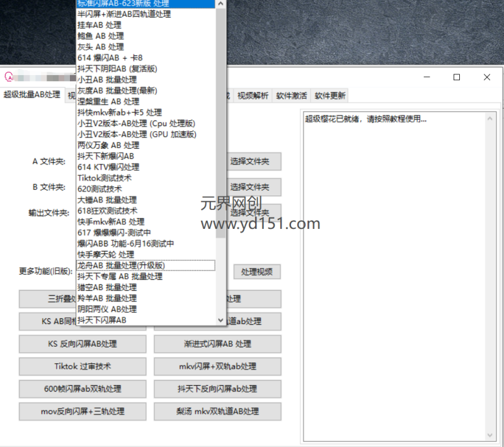This screenshot has height=447, width=504.
Task: Click the Tiktok 过审技术 button
Action: pyautogui.click(x=82, y=366)
